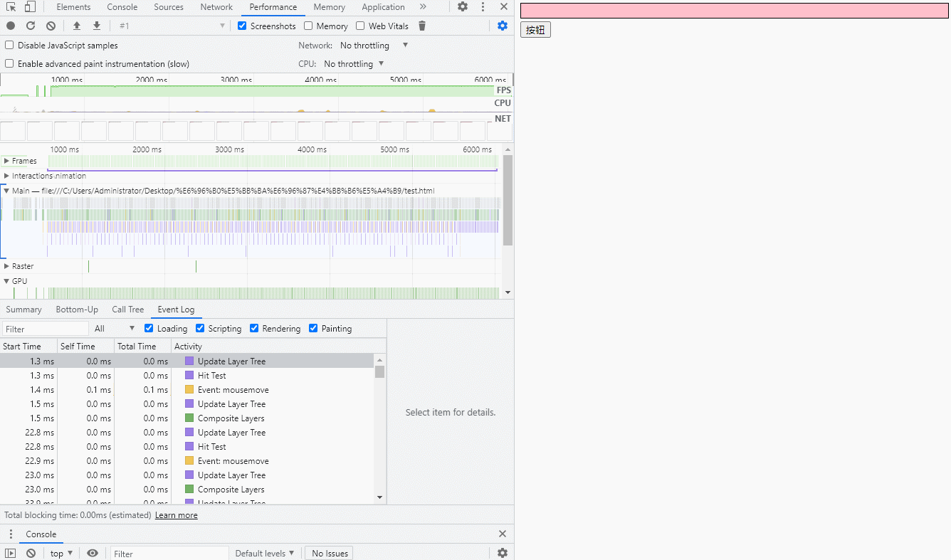This screenshot has height=560, width=951.
Task: Uncheck the Scripting filter checkbox
Action: tap(200, 328)
